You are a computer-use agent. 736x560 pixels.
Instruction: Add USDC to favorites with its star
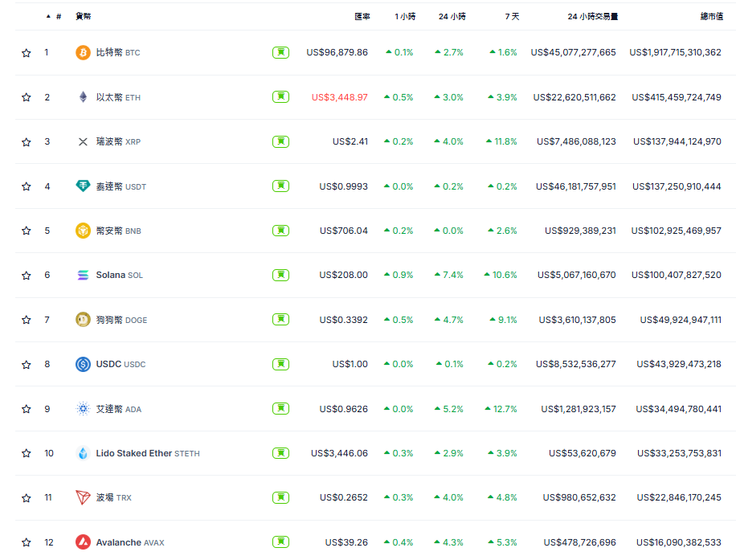tap(27, 365)
